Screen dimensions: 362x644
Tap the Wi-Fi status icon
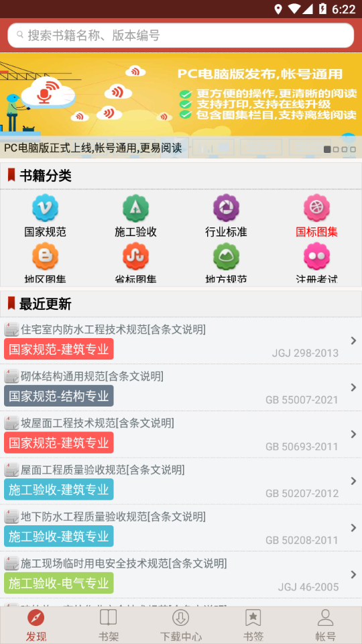coord(294,9)
